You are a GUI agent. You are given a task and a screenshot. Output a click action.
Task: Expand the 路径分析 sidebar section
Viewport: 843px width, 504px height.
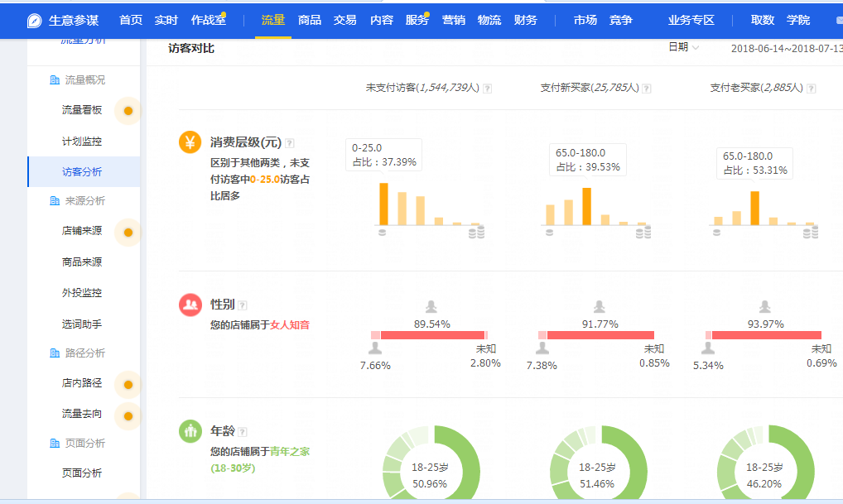pyautogui.click(x=84, y=353)
